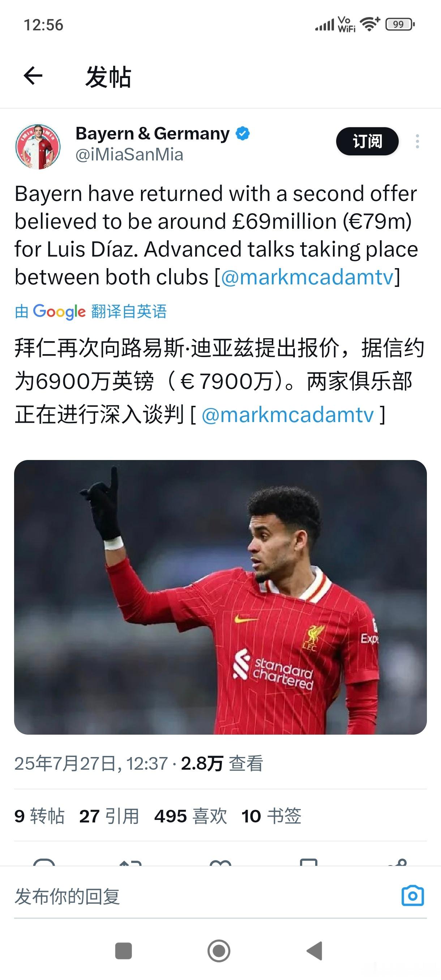View the 27 引用 quotes list

[109, 816]
